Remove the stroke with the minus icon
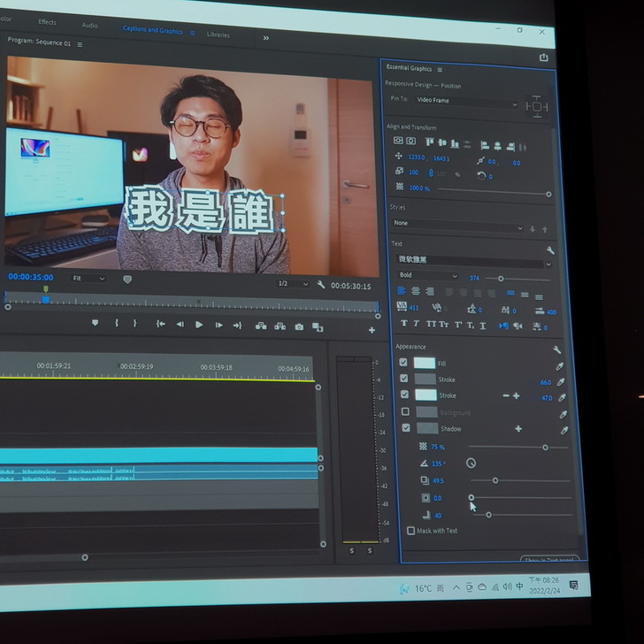The width and height of the screenshot is (644, 644). (506, 395)
